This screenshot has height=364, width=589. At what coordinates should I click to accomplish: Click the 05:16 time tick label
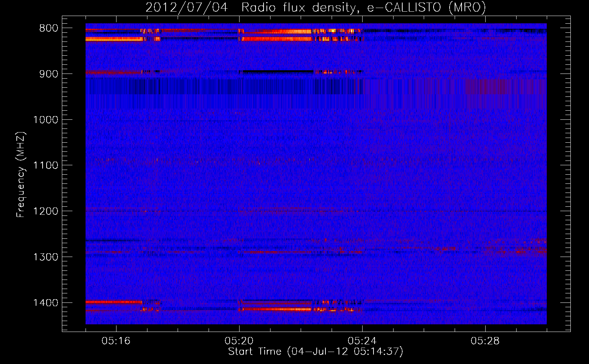[116, 341]
